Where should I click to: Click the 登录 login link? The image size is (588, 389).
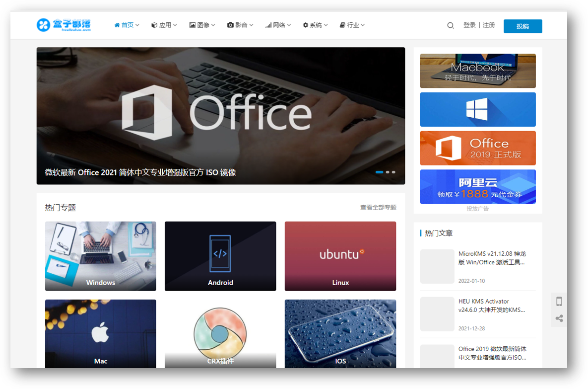point(469,25)
